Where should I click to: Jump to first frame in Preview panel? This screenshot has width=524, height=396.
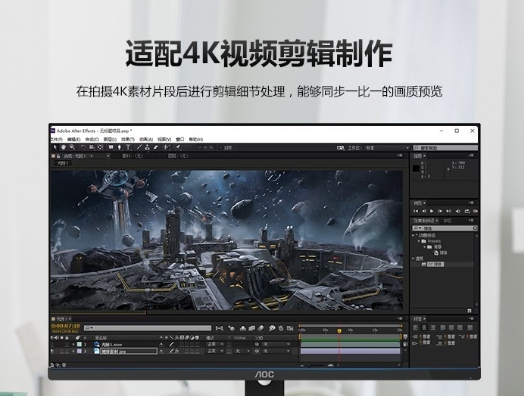(416, 211)
